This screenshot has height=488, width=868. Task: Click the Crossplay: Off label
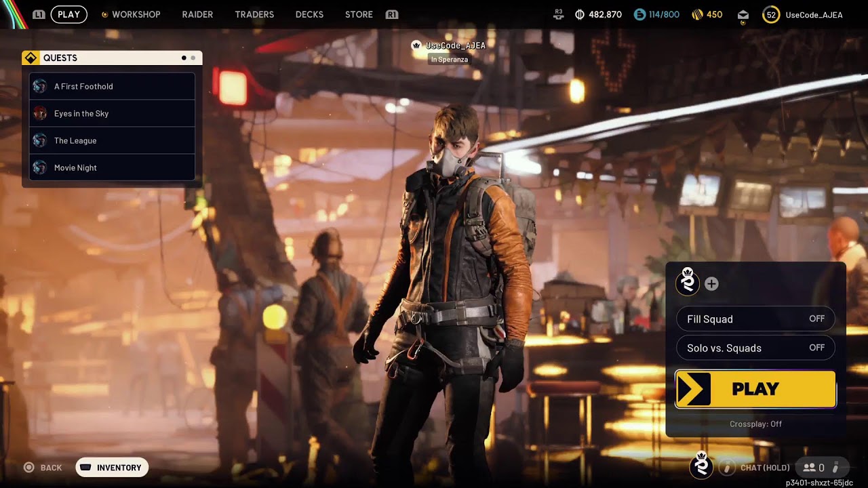tap(755, 424)
